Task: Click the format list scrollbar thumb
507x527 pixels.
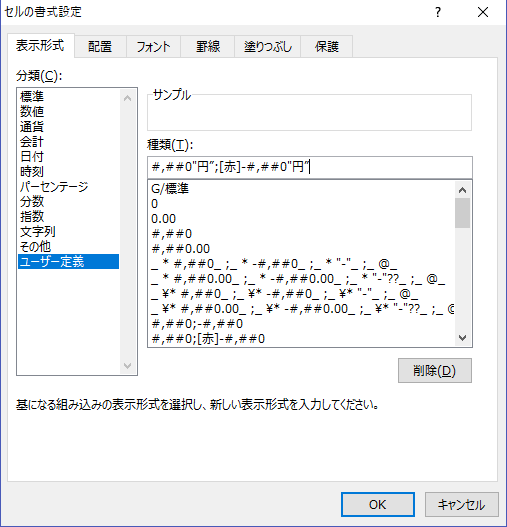Action: (x=462, y=213)
